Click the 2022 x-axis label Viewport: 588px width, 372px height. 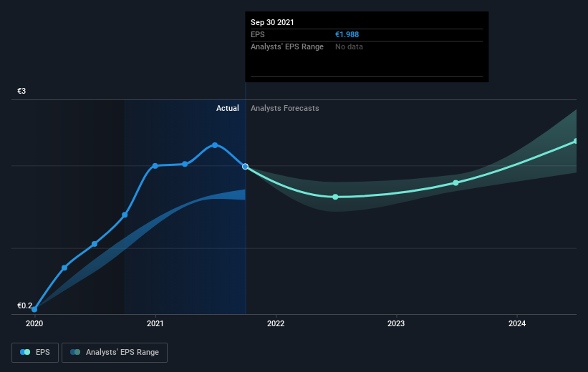tap(276, 323)
